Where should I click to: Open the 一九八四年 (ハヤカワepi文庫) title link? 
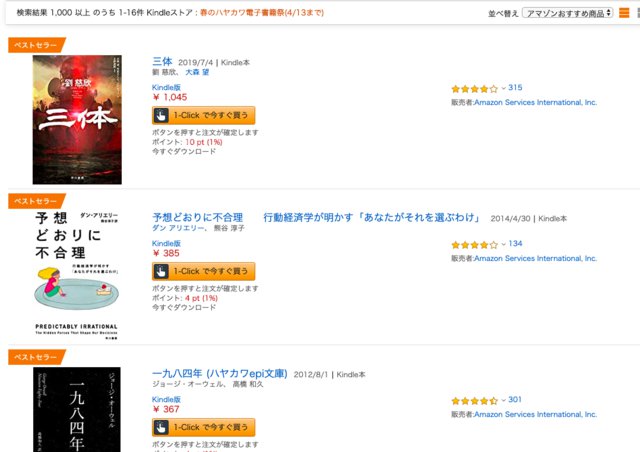[220, 374]
